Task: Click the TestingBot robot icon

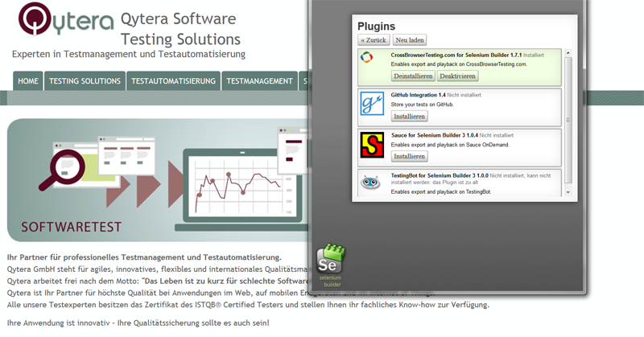Action: click(x=370, y=183)
